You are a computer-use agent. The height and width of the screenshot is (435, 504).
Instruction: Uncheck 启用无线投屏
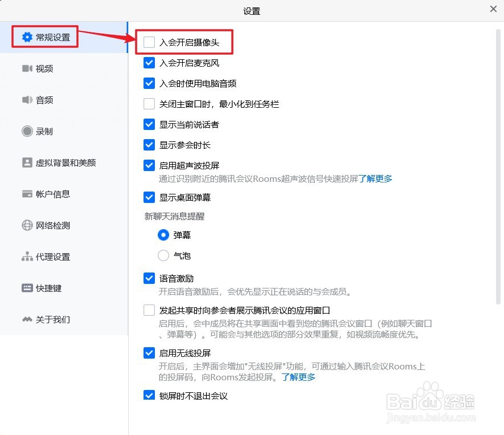click(x=149, y=353)
